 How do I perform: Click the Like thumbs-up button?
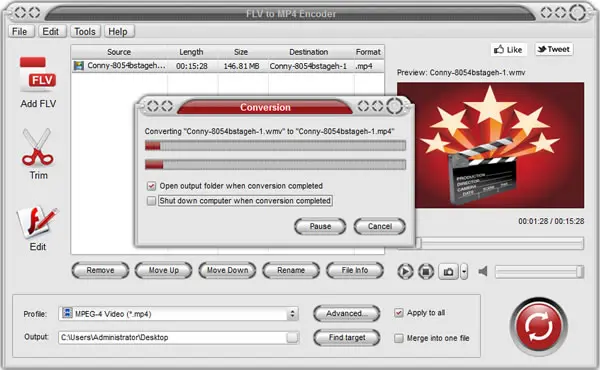tap(509, 49)
